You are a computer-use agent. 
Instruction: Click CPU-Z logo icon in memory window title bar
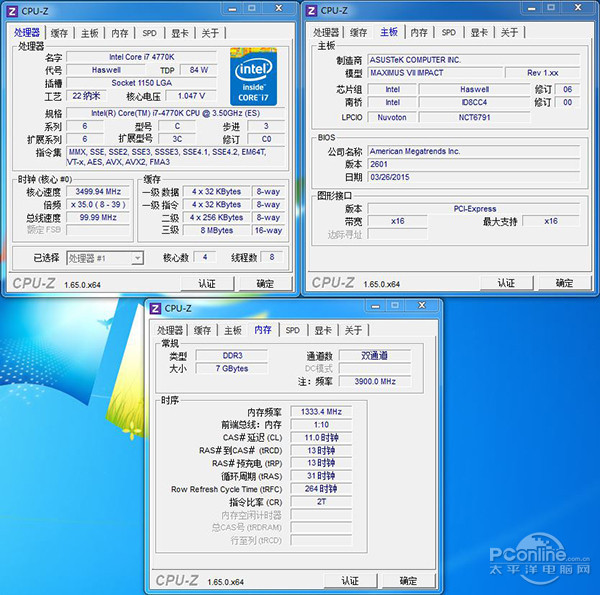(155, 308)
